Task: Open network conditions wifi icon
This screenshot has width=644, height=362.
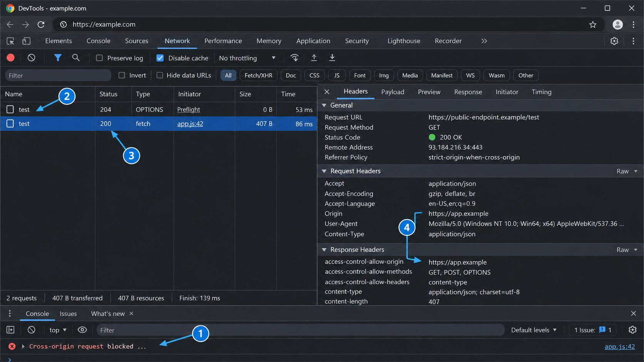Action: 295,58
